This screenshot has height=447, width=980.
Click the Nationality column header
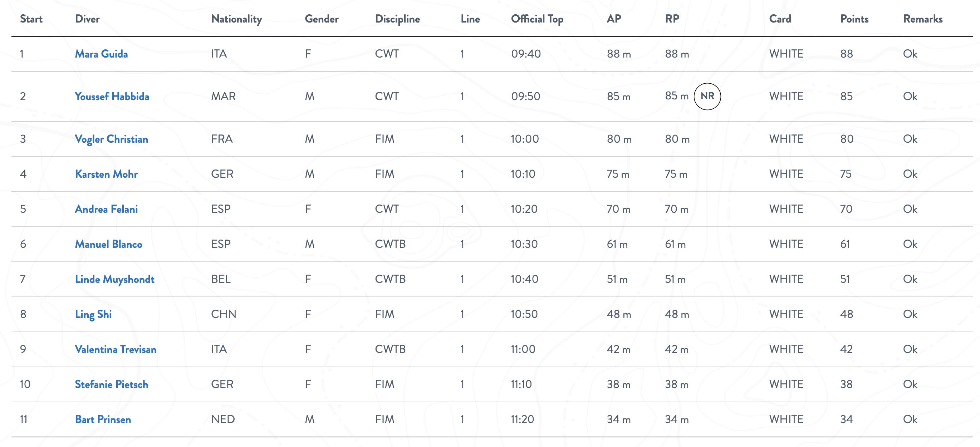click(236, 19)
